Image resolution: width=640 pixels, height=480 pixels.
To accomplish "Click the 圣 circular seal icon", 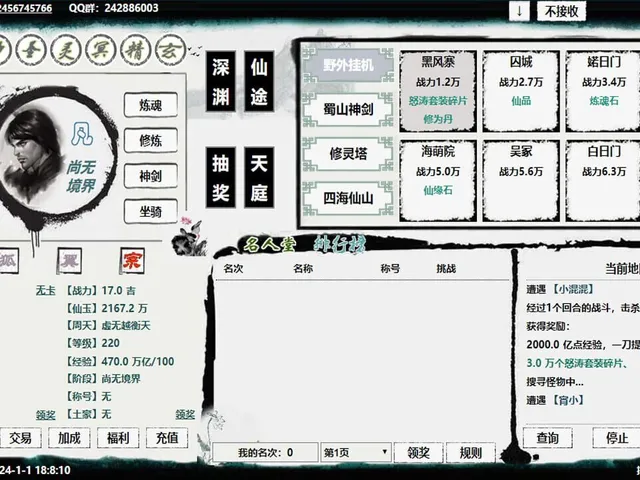I will point(31,51).
